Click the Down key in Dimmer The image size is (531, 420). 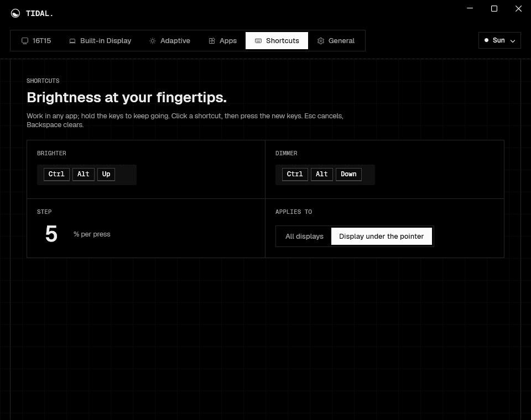348,174
